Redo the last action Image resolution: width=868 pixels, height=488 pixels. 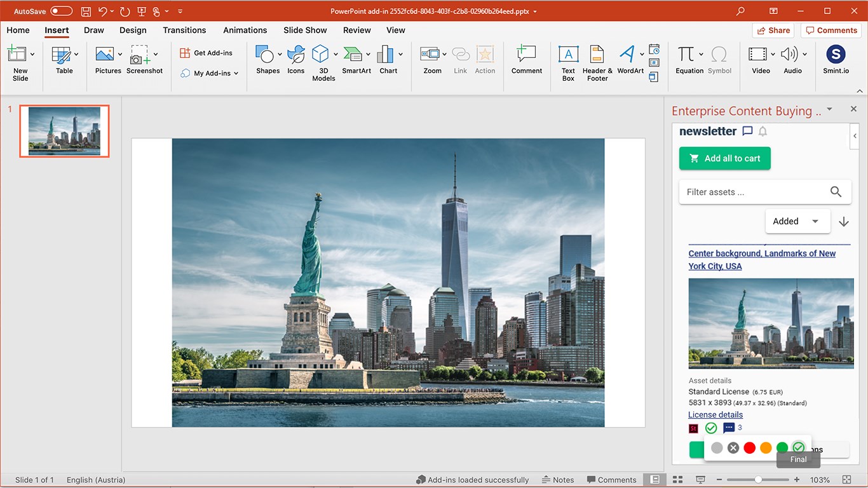click(x=125, y=11)
